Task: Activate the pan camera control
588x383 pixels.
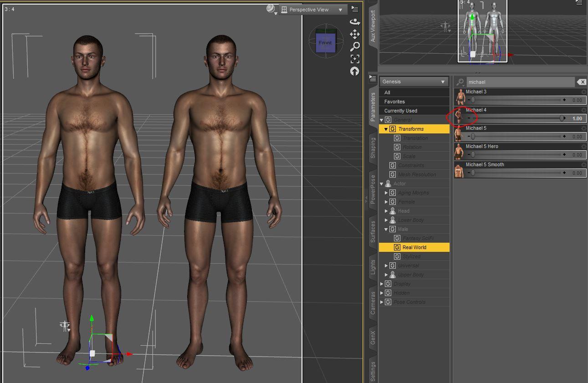Action: [355, 34]
